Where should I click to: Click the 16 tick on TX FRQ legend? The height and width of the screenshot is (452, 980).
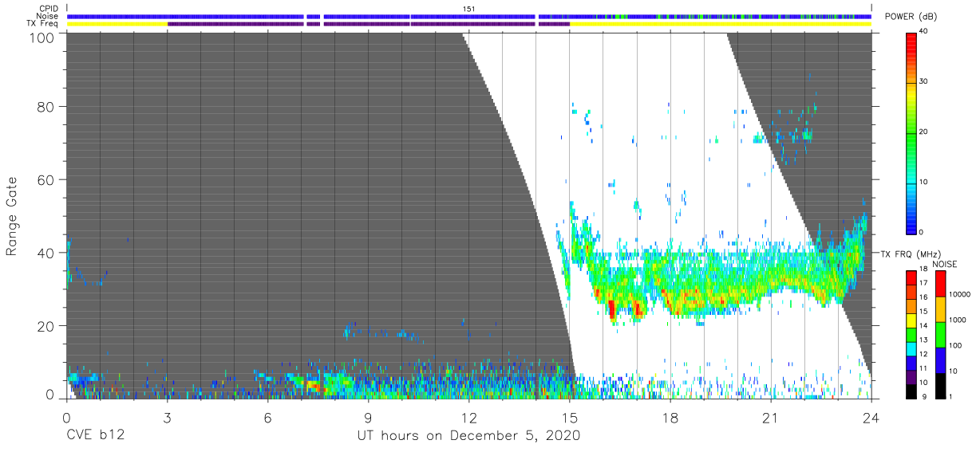click(x=925, y=297)
